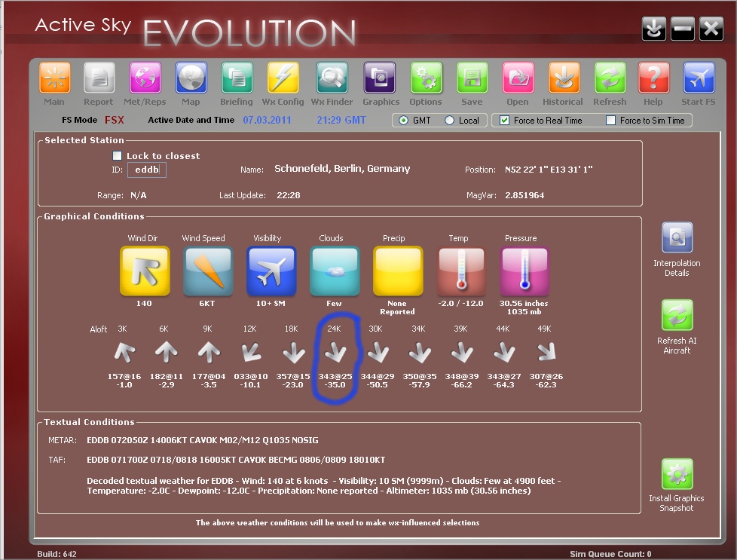Click the Wind Speed windsock tile

click(x=208, y=271)
